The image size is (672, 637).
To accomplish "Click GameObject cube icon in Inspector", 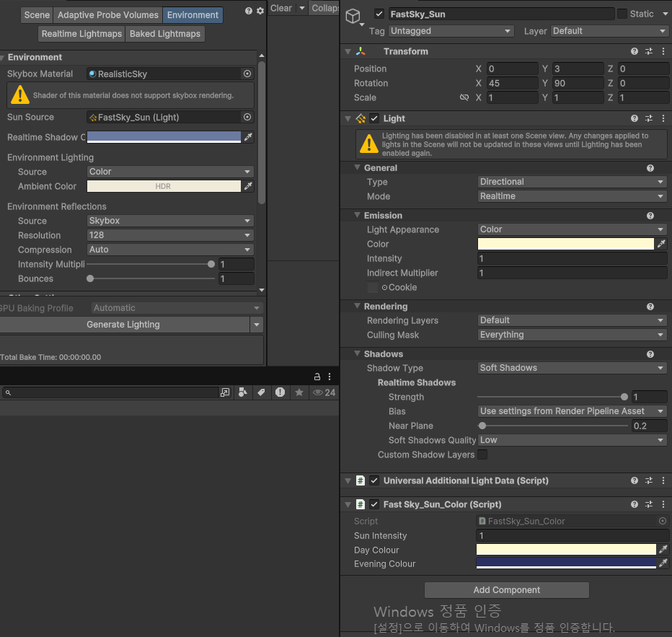I will 353,17.
